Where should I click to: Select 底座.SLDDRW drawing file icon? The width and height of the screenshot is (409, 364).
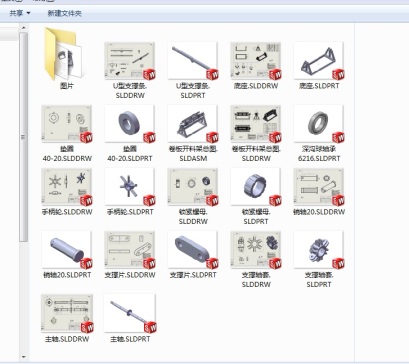pos(256,61)
